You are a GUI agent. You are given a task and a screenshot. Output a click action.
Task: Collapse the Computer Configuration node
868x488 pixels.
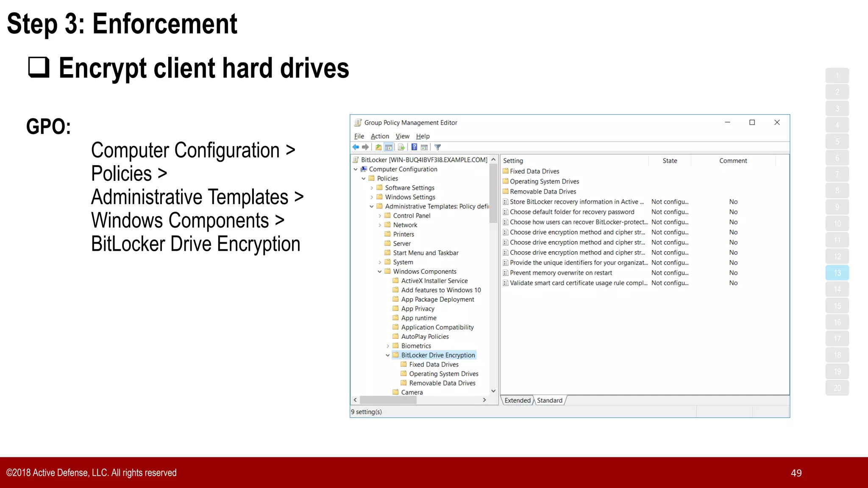click(356, 169)
